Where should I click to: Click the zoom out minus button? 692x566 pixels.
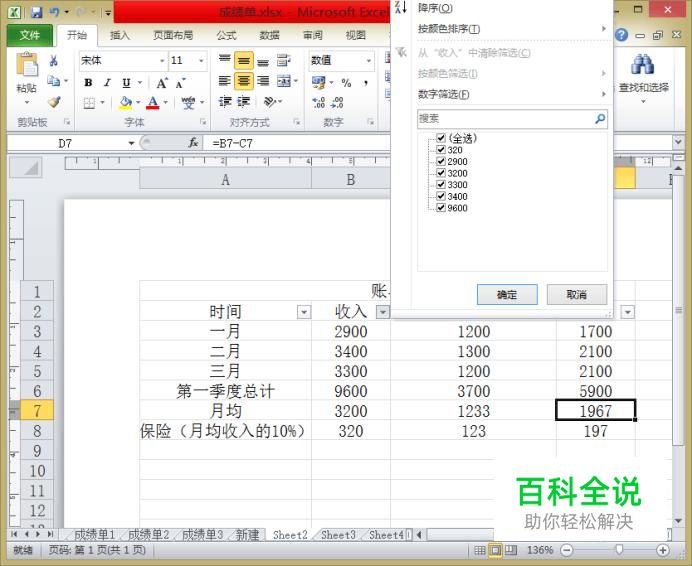(x=567, y=550)
